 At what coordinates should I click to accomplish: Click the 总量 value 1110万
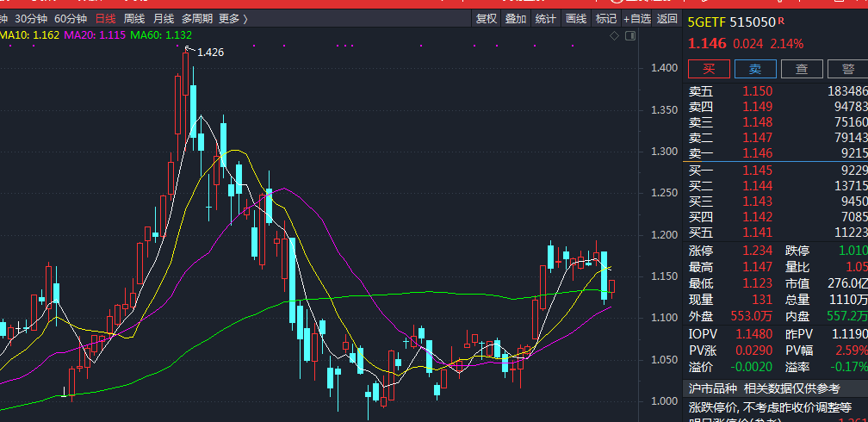point(850,300)
